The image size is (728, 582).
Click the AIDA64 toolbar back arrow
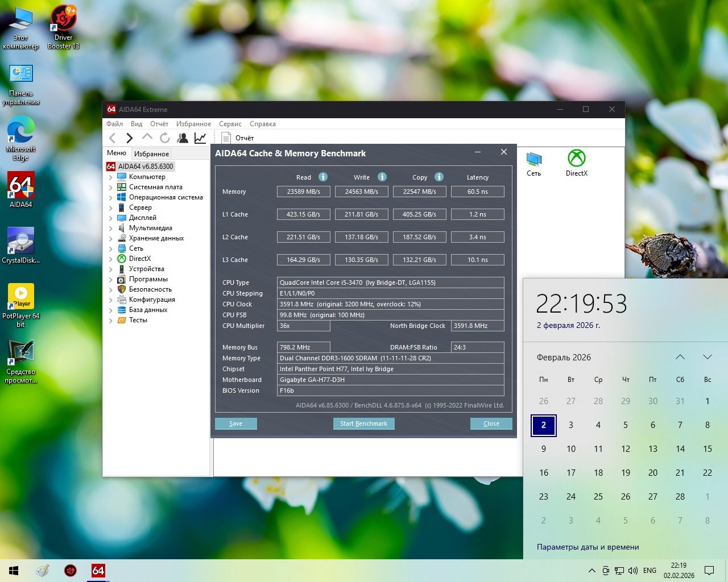tap(113, 138)
